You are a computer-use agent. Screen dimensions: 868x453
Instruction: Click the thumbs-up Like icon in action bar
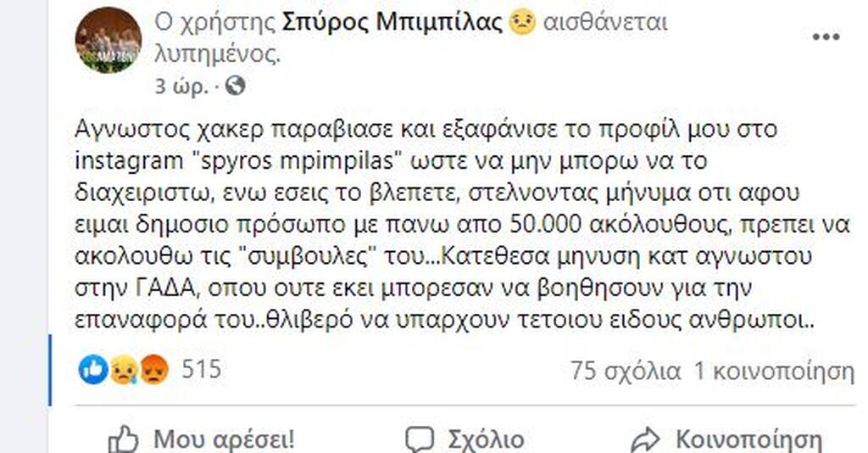[x=124, y=439]
